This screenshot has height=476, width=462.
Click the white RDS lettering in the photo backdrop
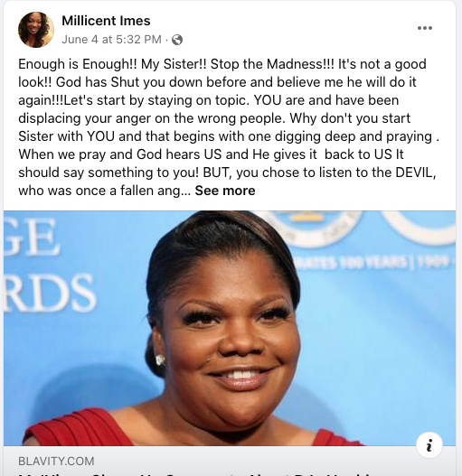[x=50, y=293]
